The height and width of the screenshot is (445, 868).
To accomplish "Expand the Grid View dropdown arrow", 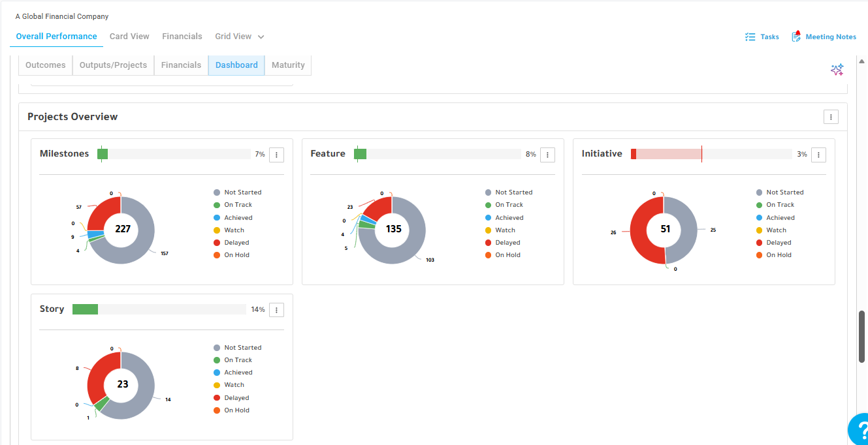I will (261, 37).
